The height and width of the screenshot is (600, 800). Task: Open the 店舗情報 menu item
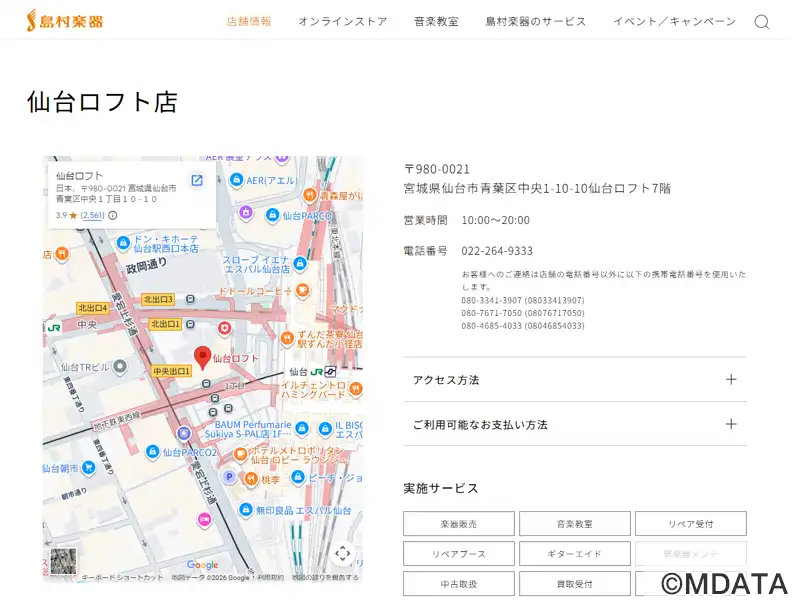249,21
